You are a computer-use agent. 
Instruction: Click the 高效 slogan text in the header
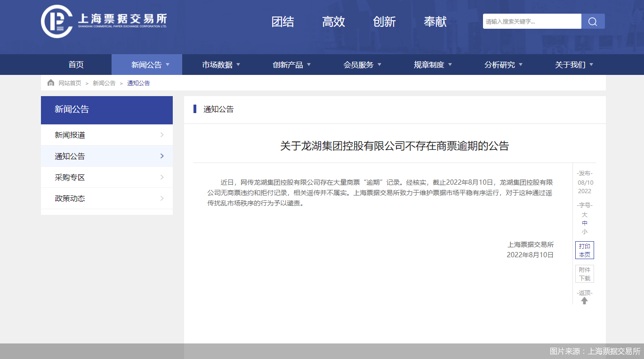[x=334, y=22]
